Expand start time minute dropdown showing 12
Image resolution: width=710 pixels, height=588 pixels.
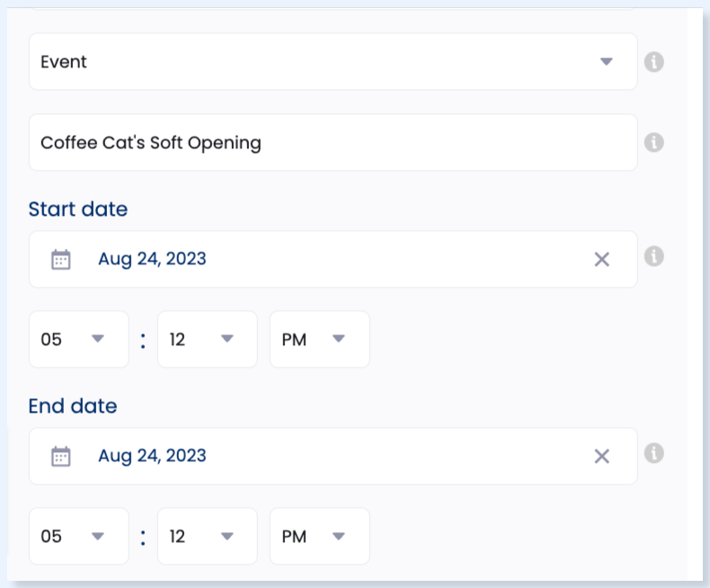208,339
